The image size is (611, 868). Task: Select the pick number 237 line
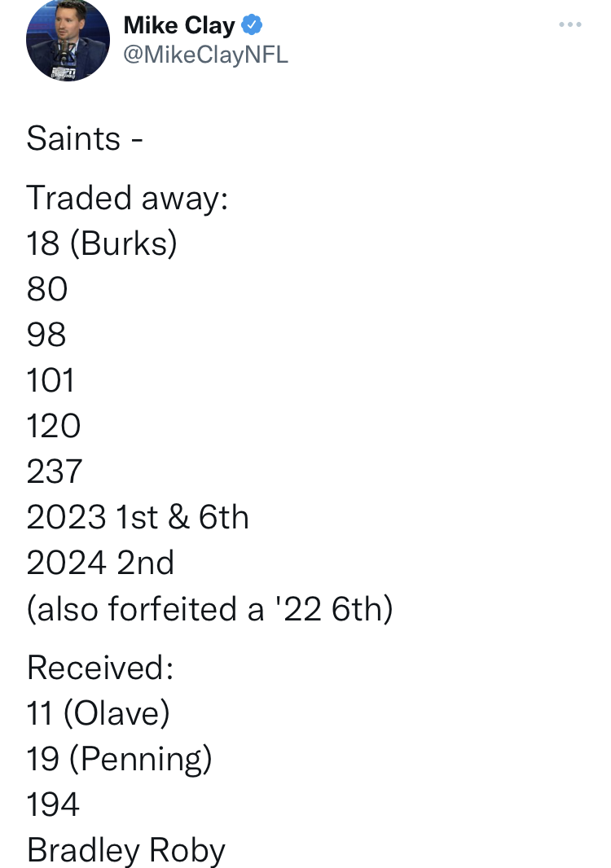(55, 471)
